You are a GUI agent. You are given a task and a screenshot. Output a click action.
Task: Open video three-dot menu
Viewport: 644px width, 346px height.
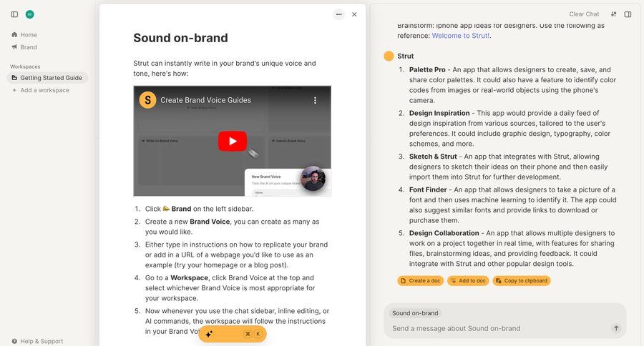(x=315, y=100)
